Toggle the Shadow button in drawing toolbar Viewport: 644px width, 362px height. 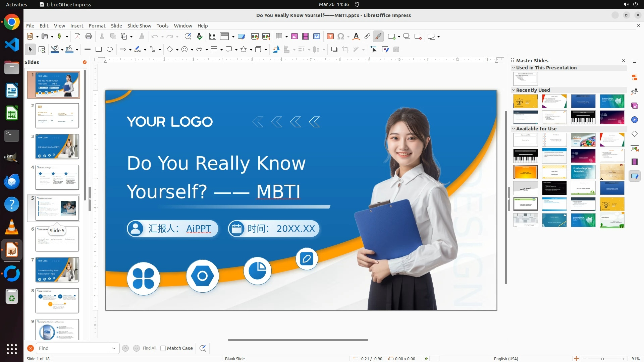[x=334, y=50]
